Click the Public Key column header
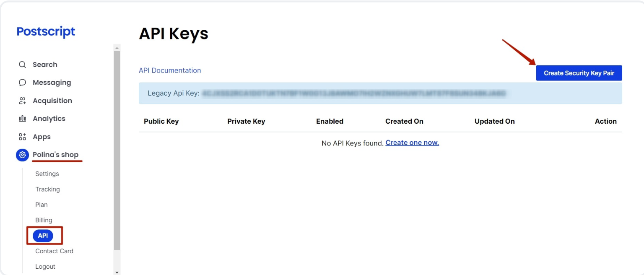The image size is (644, 275). click(161, 121)
